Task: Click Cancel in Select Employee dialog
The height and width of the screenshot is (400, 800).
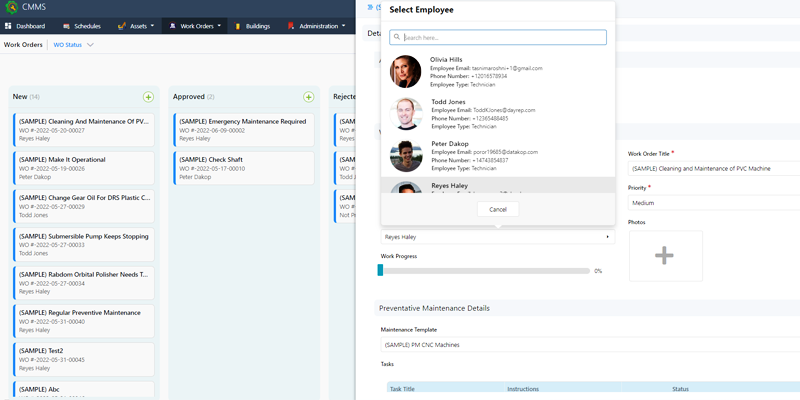Action: pyautogui.click(x=497, y=209)
